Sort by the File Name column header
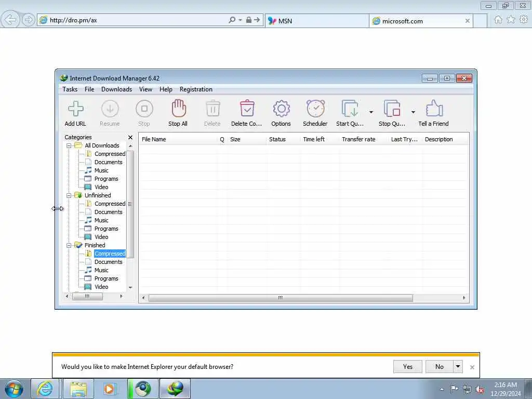Screen dimensions: 532x399 [x=179, y=139]
